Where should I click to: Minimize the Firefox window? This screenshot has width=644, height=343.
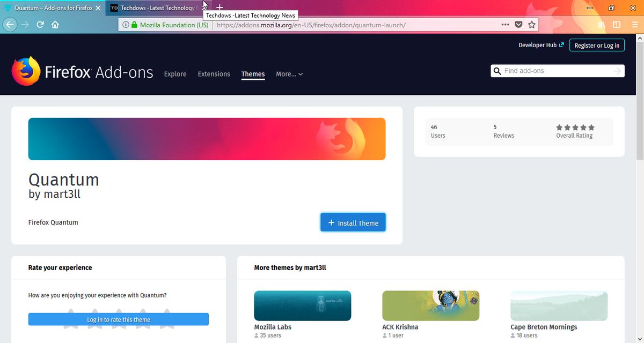590,8
